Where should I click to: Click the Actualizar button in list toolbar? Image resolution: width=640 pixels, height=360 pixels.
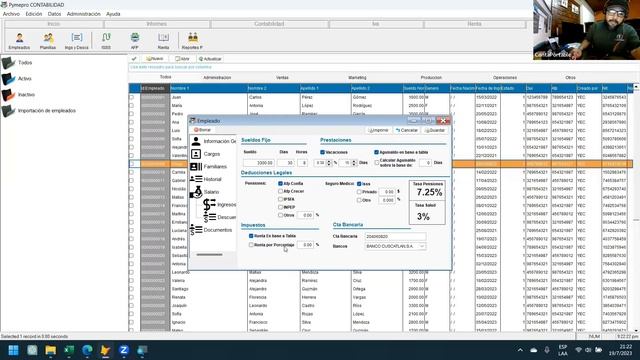210,59
